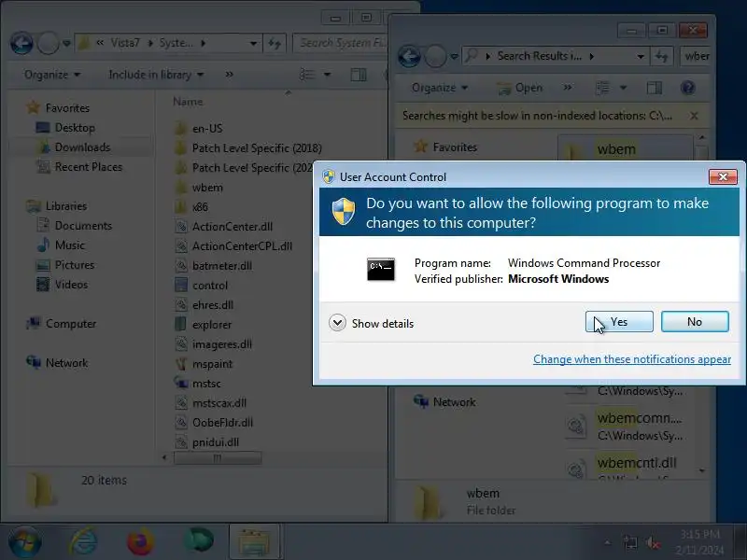Dismiss the slow search notification bar

(x=694, y=116)
